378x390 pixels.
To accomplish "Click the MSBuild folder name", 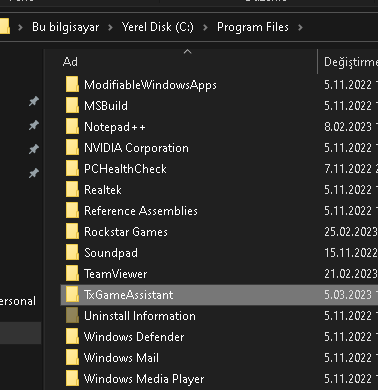I will coord(106,106).
